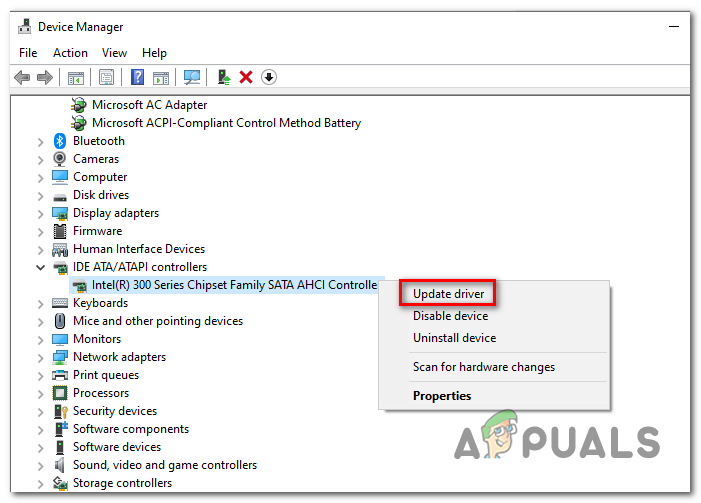Click Update device driver toolbar icon
This screenshot has height=503, width=701.
[x=224, y=77]
